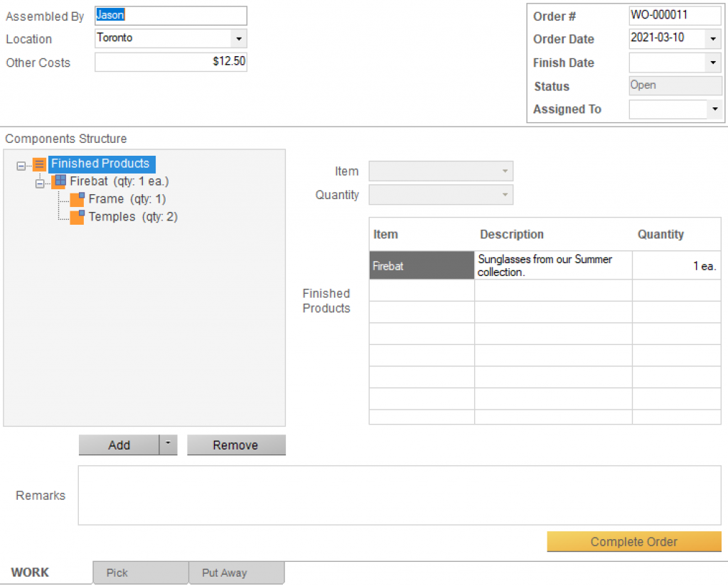
Task: Open the Add button's dropdown arrow
Action: (168, 444)
